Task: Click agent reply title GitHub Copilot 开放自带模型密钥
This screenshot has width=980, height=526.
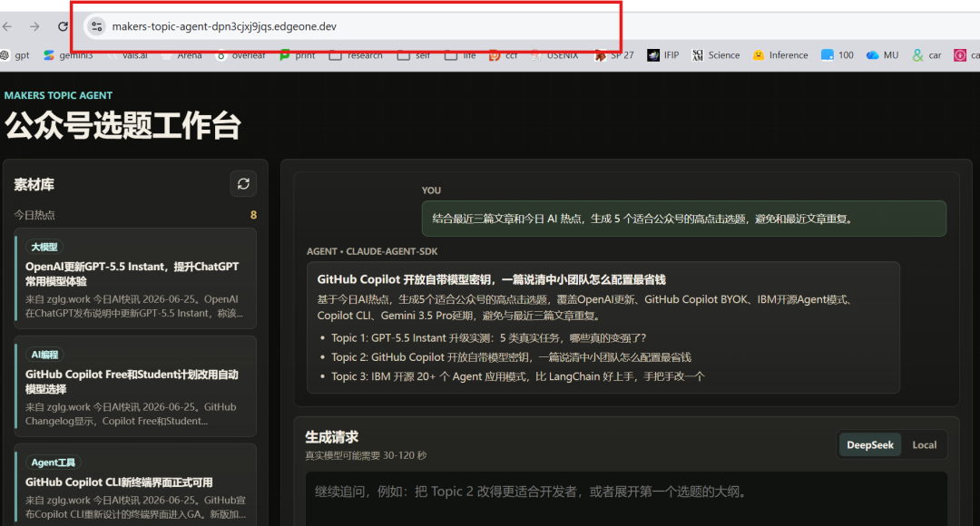Action: (x=491, y=279)
